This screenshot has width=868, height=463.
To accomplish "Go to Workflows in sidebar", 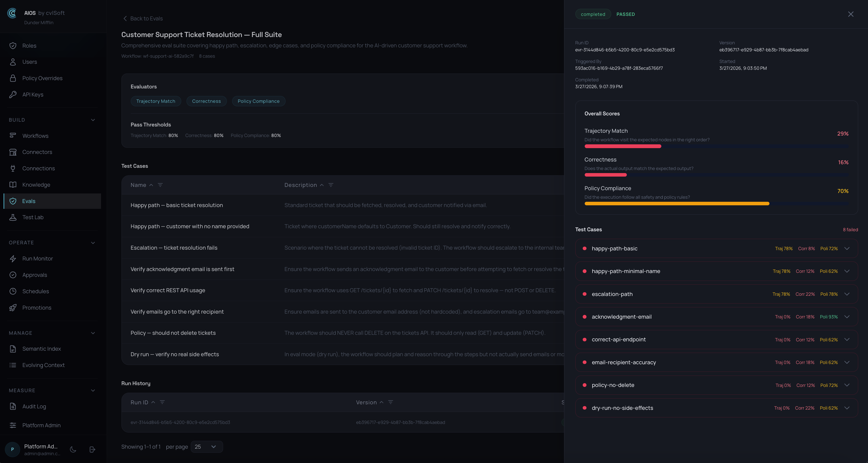I will point(35,136).
